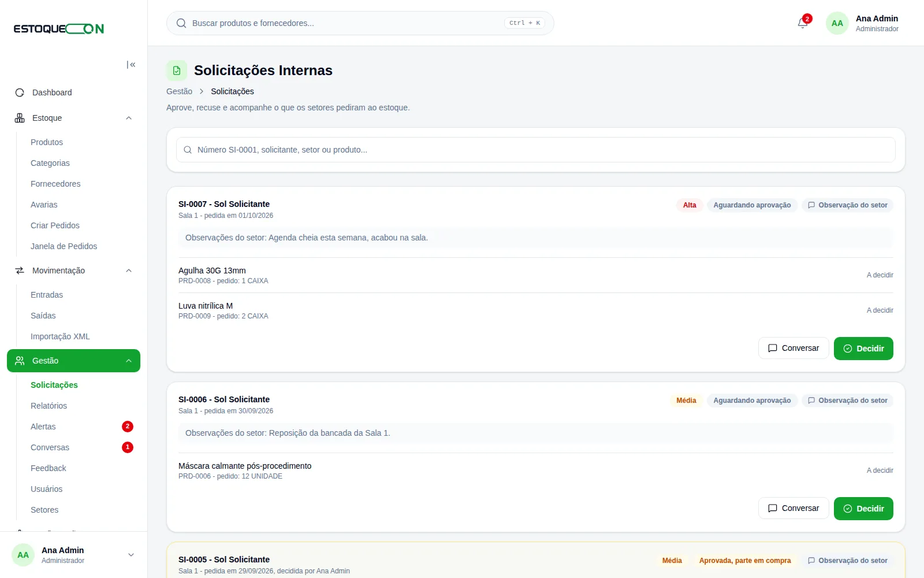Viewport: 924px width, 578px height.
Task: Collapse the Movimentação menu section
Action: point(129,271)
